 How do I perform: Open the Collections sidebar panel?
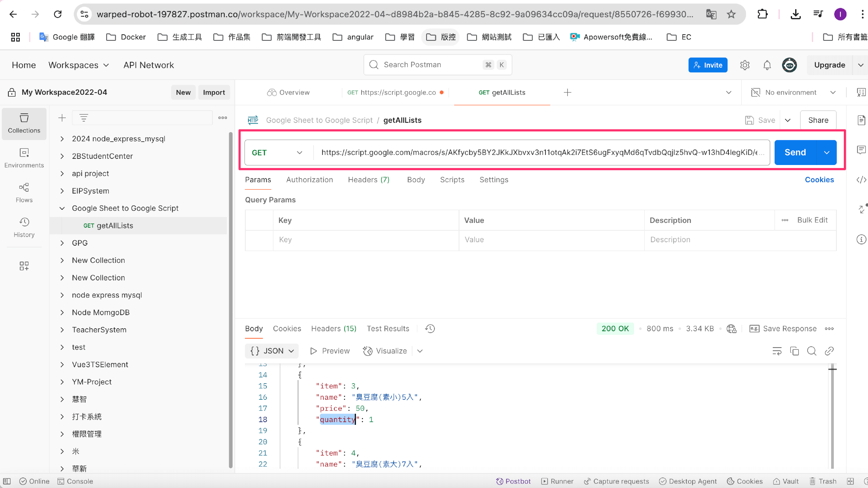(x=24, y=123)
